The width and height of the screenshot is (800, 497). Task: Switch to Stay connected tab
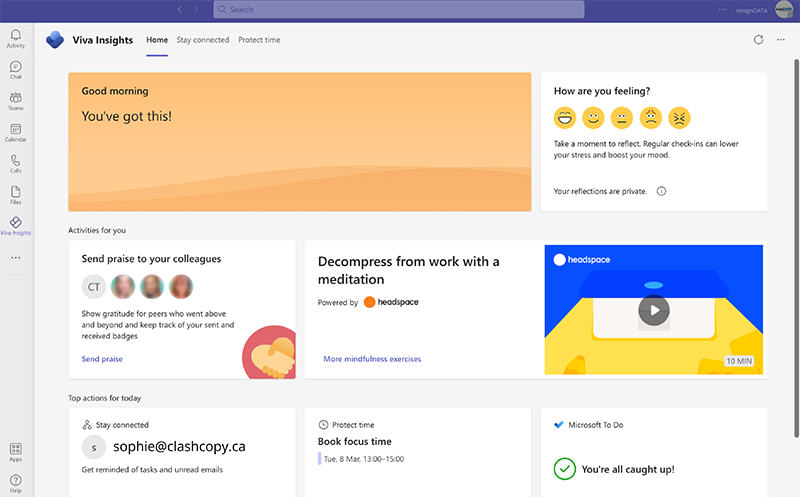pos(203,40)
